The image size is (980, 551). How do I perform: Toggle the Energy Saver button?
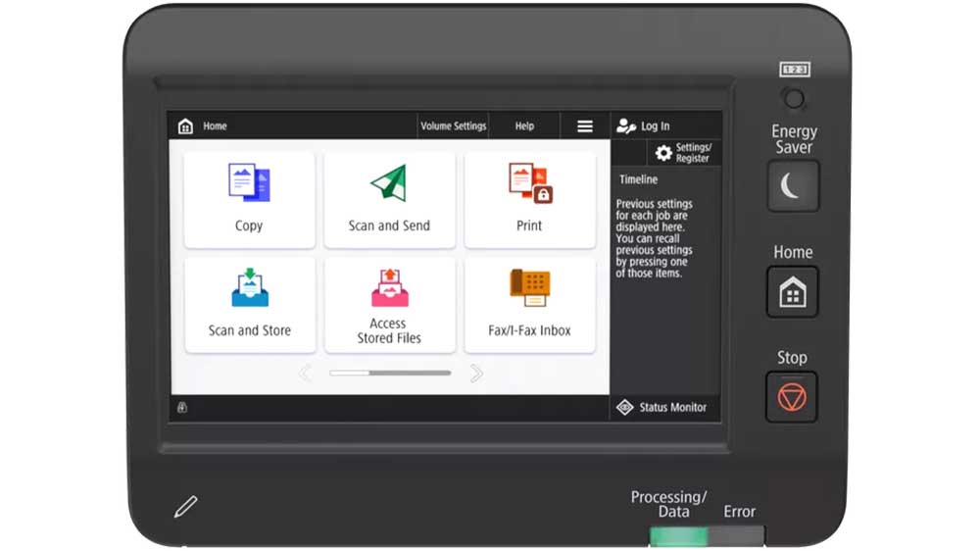pyautogui.click(x=792, y=185)
